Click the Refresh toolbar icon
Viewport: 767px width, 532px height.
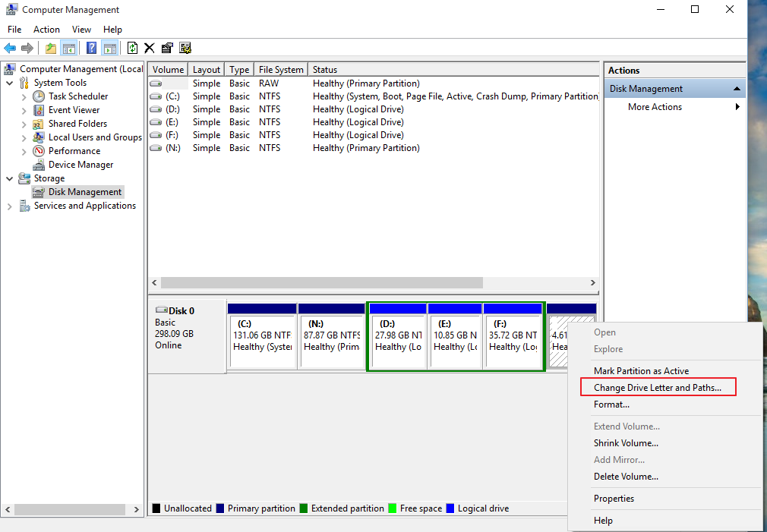pyautogui.click(x=132, y=48)
